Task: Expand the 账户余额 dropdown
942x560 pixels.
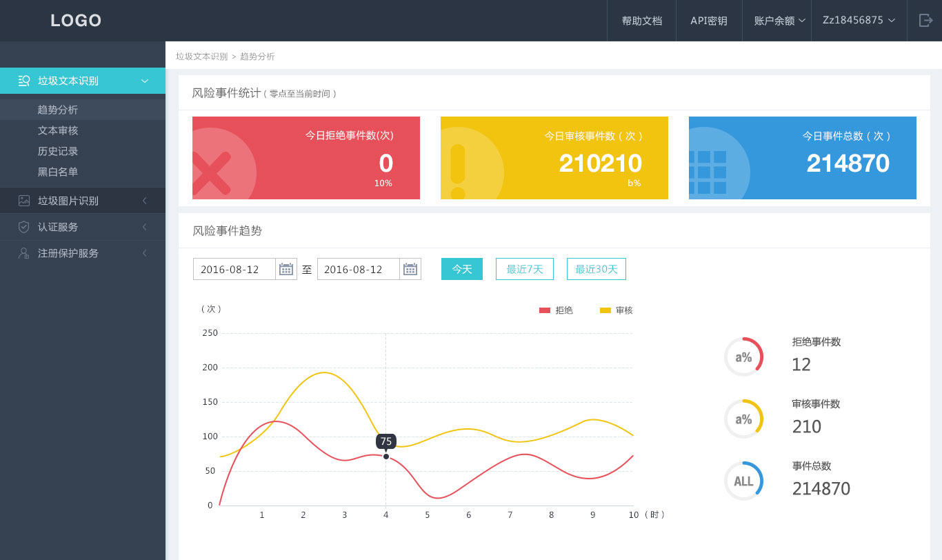Action: click(779, 21)
